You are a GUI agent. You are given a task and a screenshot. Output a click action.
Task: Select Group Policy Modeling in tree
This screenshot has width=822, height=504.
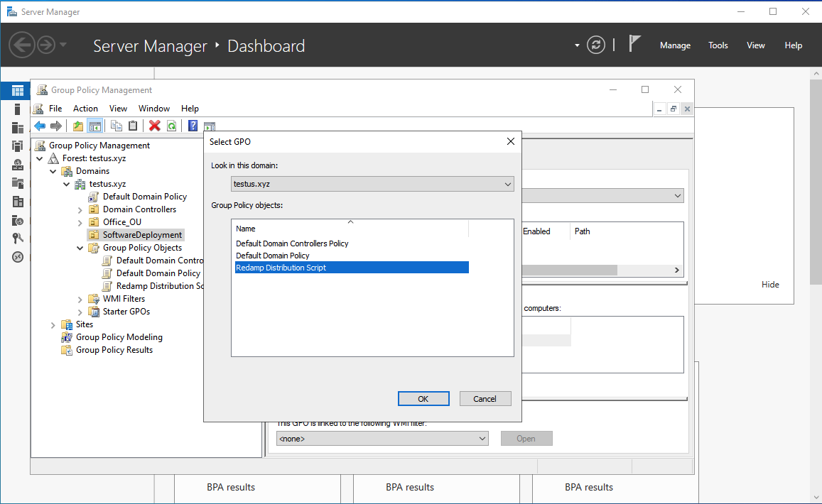[x=119, y=337]
